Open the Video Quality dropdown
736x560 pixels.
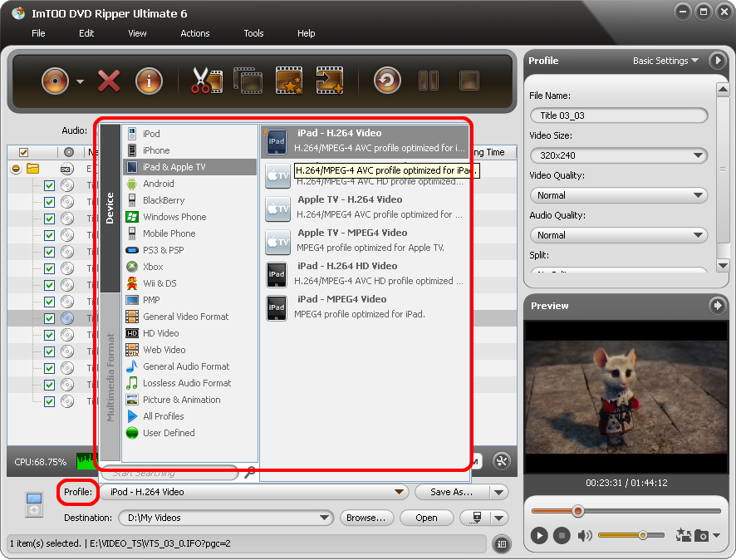[x=619, y=195]
